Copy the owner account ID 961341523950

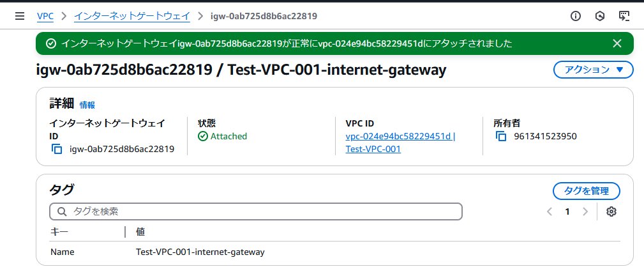(500, 136)
